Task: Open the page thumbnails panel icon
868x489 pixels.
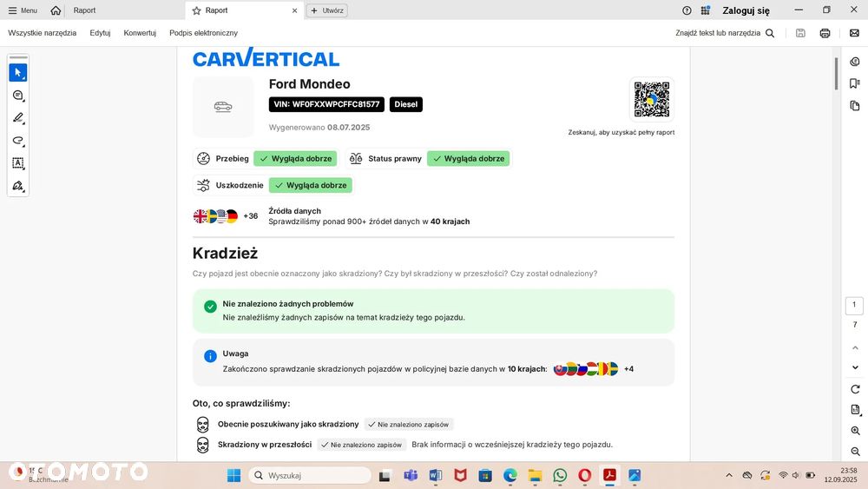Action: pos(855,106)
